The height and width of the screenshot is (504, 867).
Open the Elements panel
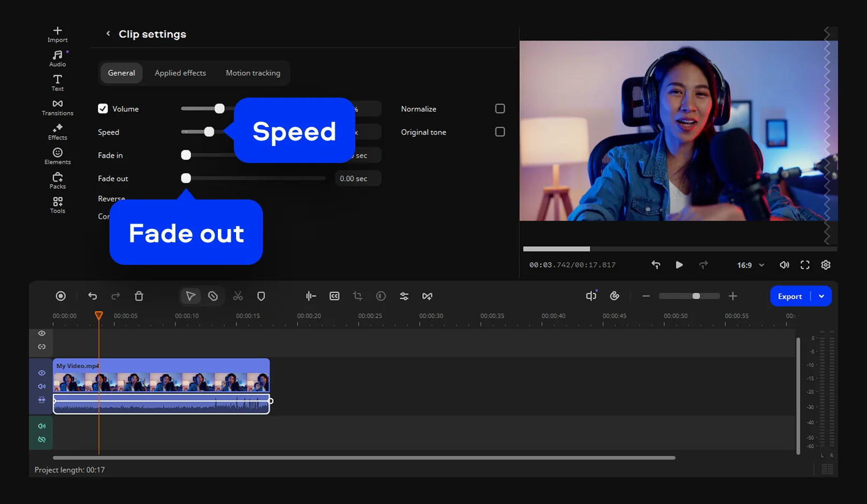point(57,156)
